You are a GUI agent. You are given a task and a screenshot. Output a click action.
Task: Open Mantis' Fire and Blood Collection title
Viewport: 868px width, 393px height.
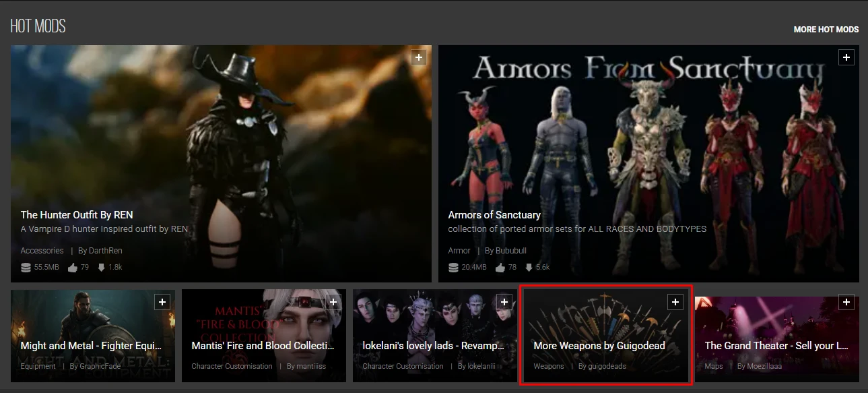263,346
